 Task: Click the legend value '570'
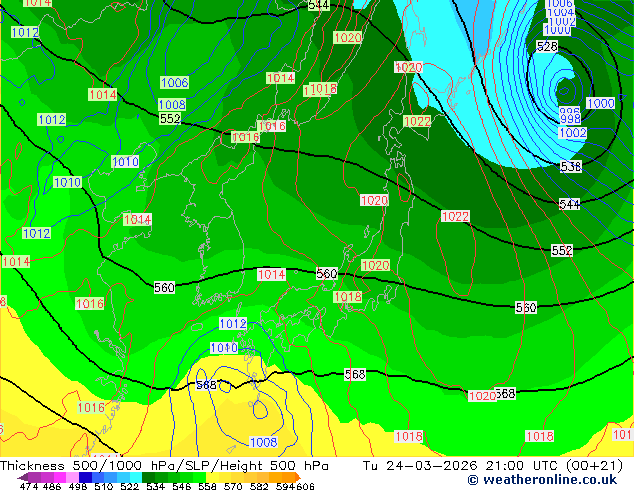[233, 486]
